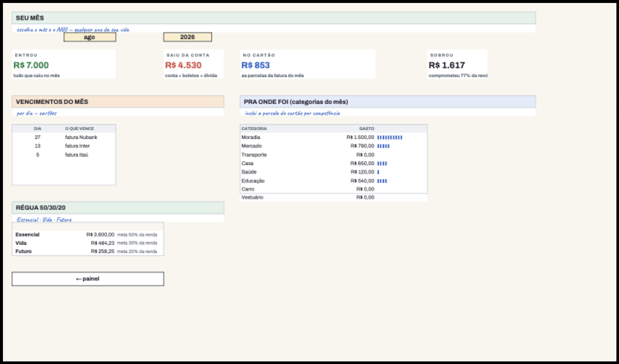This screenshot has width=619, height=364.
Task: Go back using the "← painel" button
Action: coord(88,279)
